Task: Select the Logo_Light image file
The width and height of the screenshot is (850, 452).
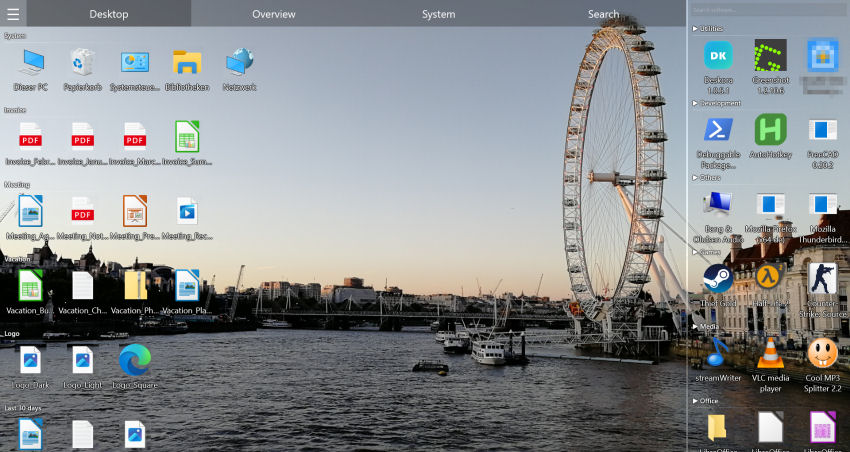Action: pos(82,367)
